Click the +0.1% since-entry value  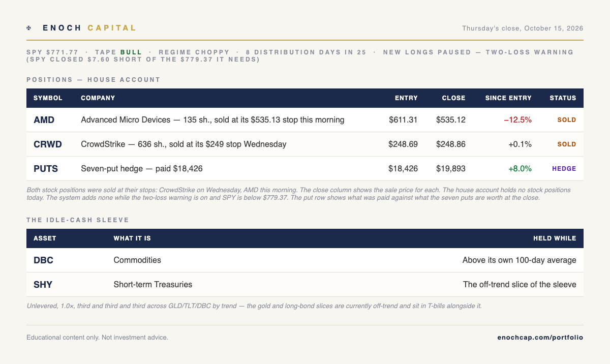(x=520, y=144)
